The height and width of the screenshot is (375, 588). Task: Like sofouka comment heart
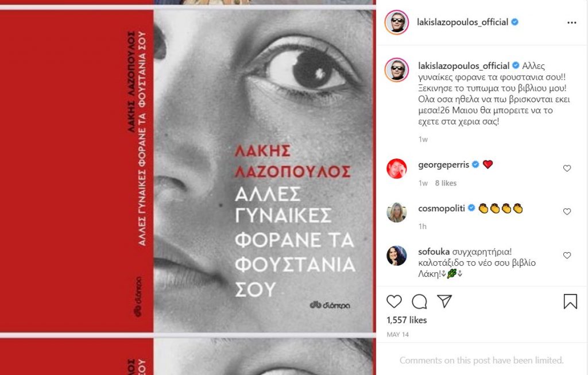click(x=567, y=256)
